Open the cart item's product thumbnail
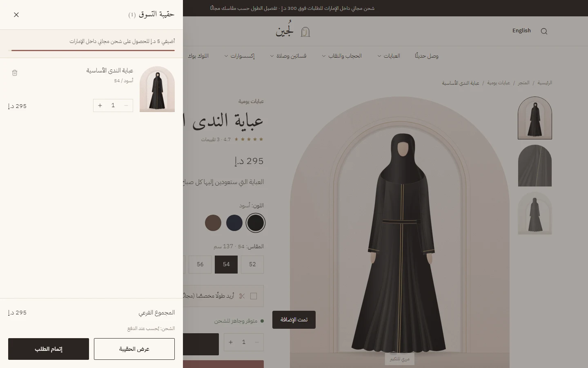This screenshot has height=368, width=588. [x=157, y=89]
